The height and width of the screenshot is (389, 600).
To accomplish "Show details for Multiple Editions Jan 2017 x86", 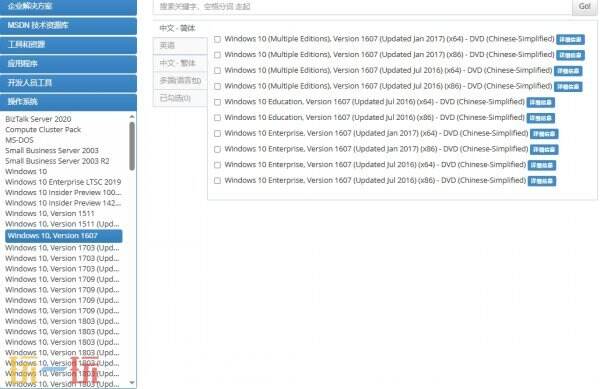I will [x=570, y=55].
